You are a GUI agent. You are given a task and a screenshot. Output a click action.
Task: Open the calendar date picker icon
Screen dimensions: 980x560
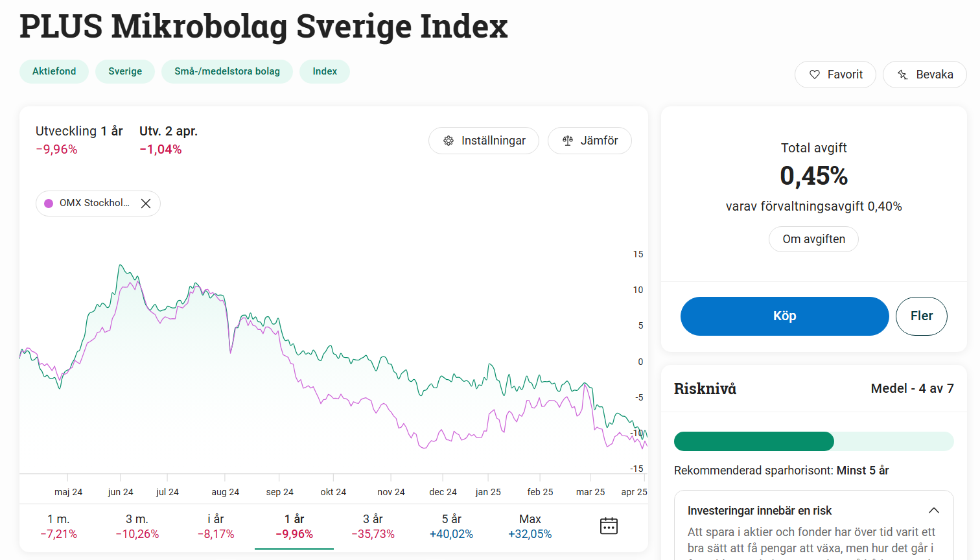click(x=609, y=526)
